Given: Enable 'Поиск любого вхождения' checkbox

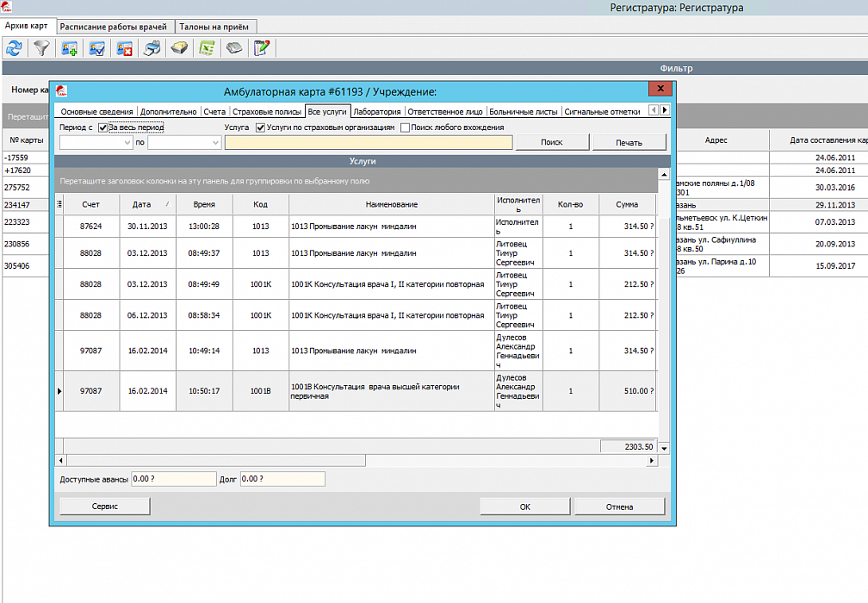Looking at the screenshot, I should (x=405, y=127).
